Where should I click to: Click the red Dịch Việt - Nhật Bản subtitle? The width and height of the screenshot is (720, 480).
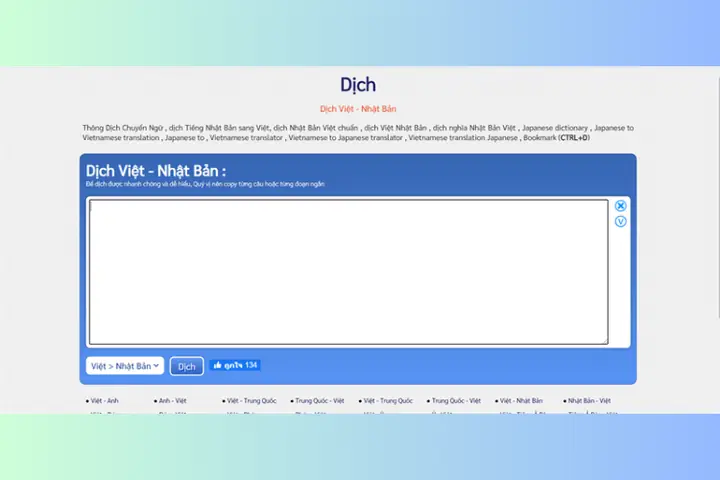click(x=358, y=109)
